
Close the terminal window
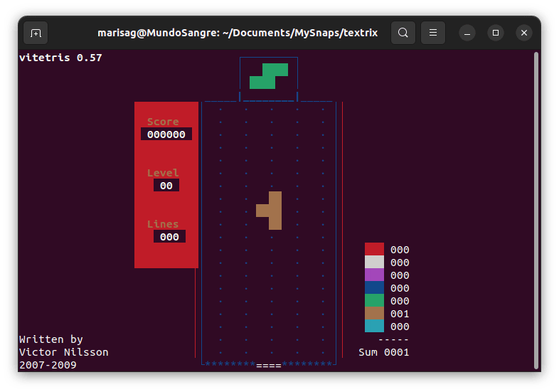(524, 33)
